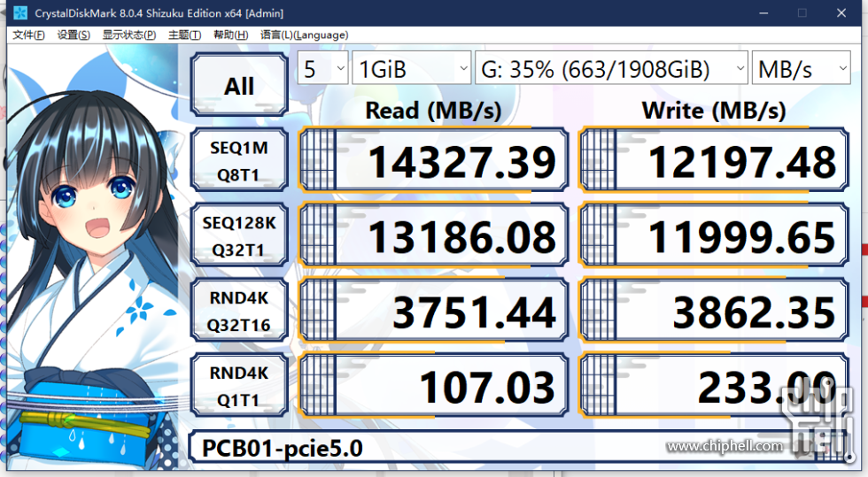Viewport: 868px width, 477px height.
Task: Click the RND4K Q32T16 read result 3751.44
Action: pyautogui.click(x=433, y=311)
